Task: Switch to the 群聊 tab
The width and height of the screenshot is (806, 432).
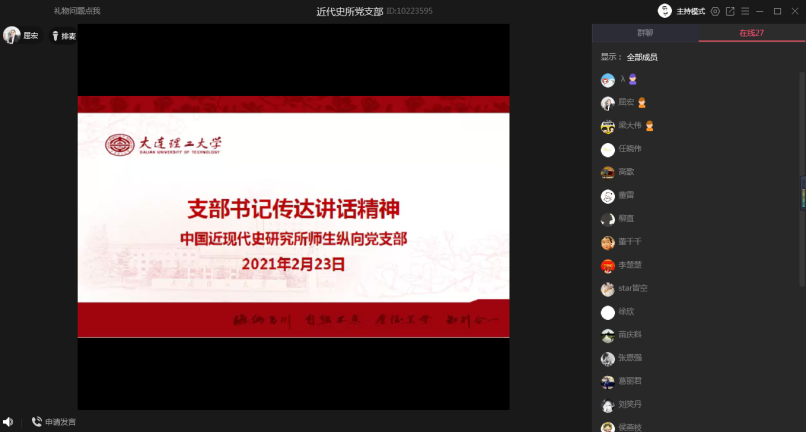Action: (645, 33)
